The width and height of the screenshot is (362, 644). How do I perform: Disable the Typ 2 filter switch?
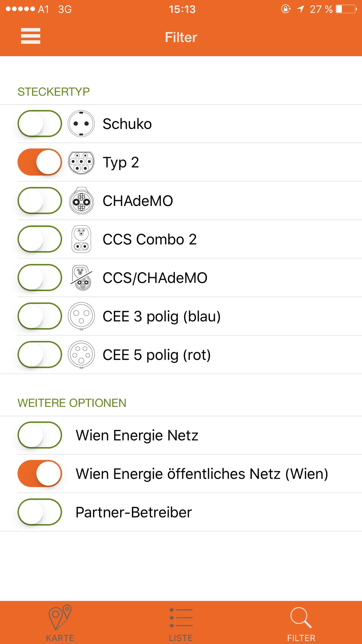[x=40, y=162]
